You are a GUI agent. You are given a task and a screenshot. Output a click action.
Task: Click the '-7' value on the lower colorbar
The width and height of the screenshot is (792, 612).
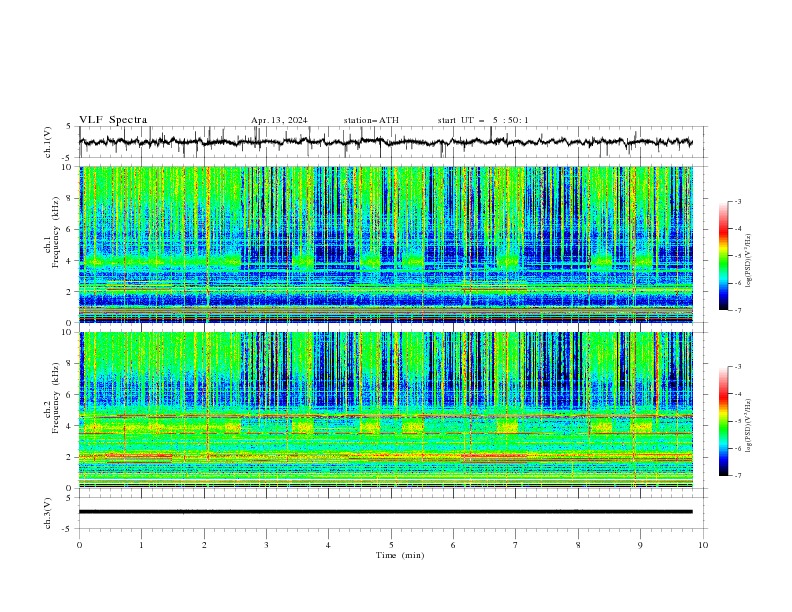point(737,476)
